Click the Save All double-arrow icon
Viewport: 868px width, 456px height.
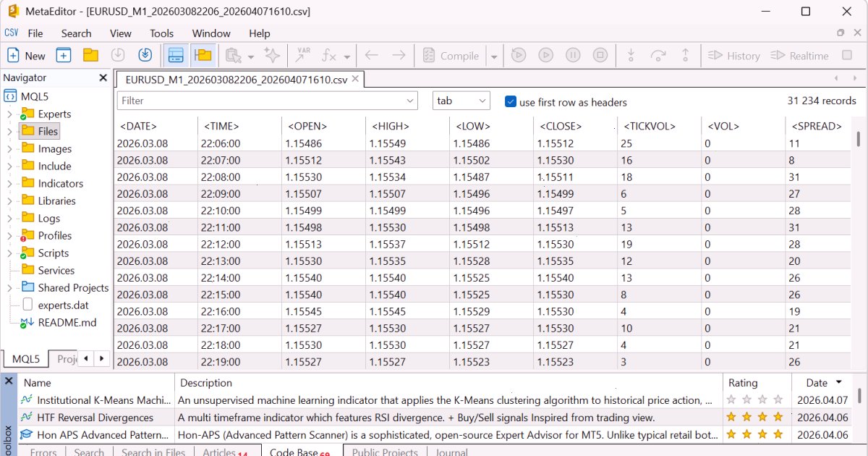click(145, 56)
